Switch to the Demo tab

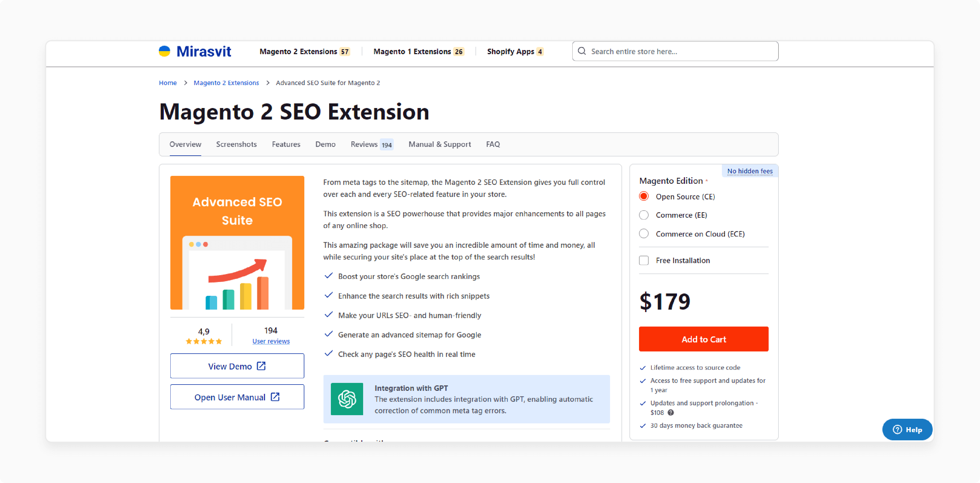click(x=325, y=144)
